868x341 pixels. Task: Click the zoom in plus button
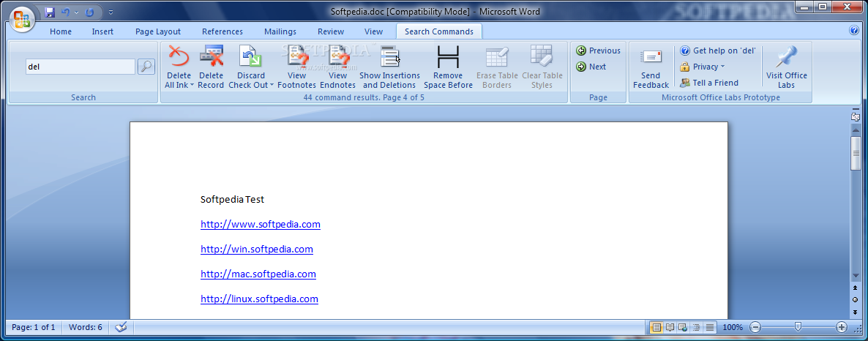click(x=842, y=327)
